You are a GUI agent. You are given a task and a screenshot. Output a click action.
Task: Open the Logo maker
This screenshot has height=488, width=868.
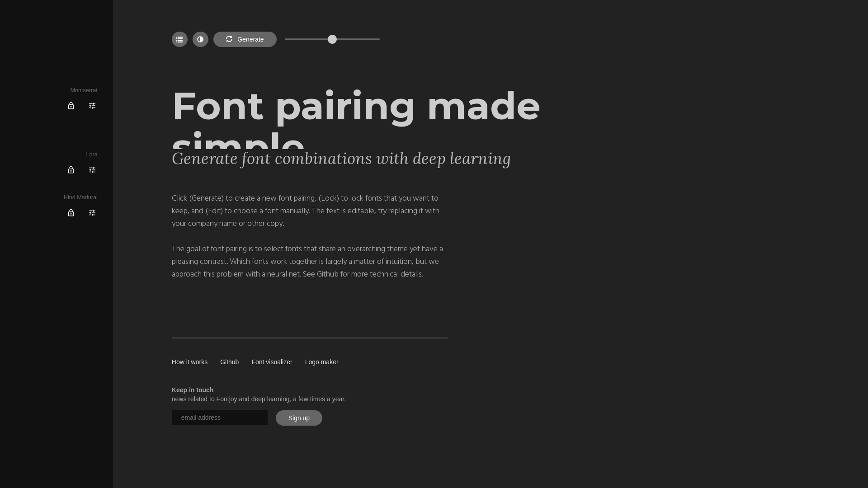pos(321,362)
